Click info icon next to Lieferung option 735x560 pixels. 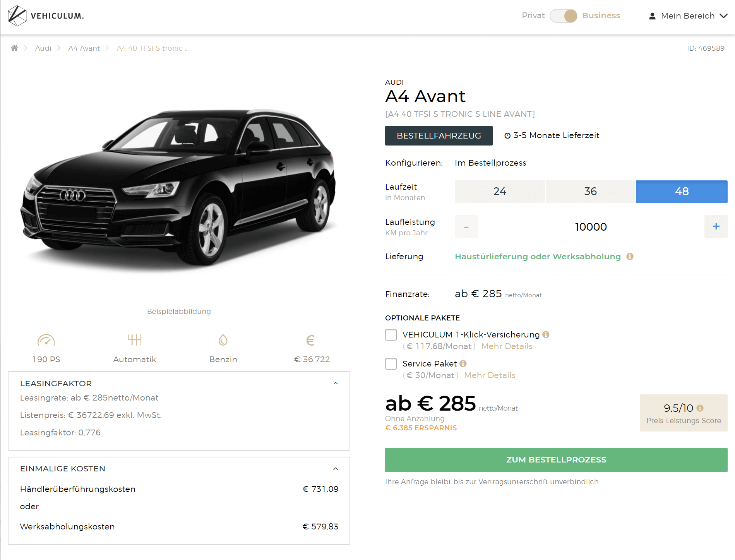(630, 256)
